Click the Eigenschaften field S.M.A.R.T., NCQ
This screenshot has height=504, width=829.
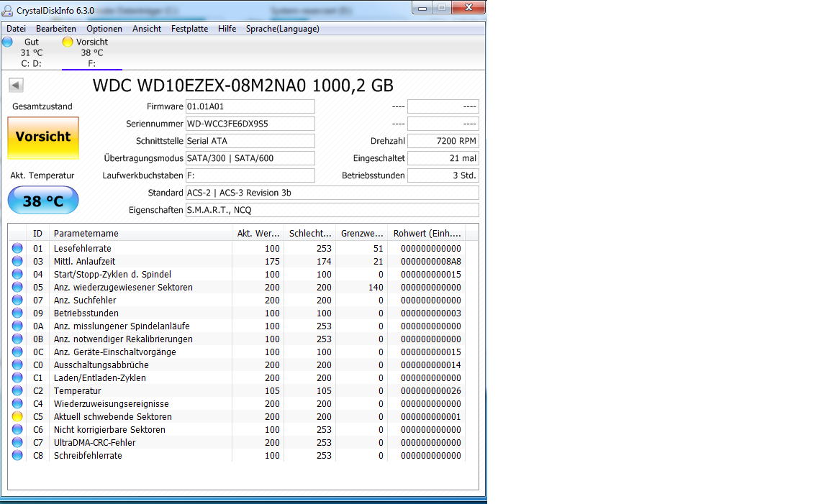[x=332, y=210]
